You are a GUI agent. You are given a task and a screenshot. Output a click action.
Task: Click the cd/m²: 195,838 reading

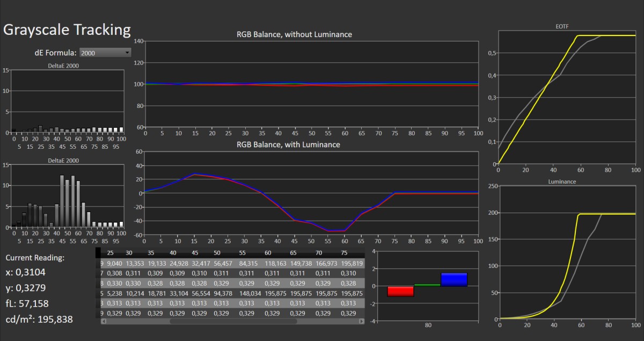pos(39,320)
